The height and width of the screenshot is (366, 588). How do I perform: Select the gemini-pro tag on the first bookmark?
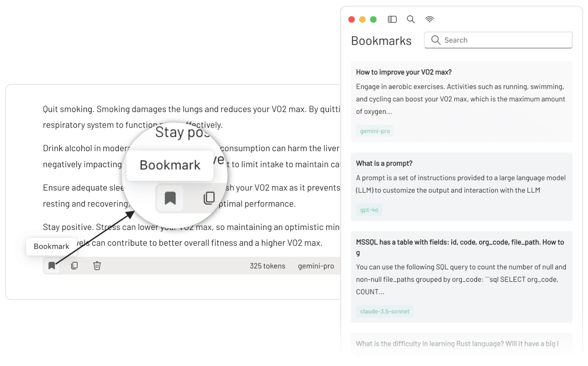(x=375, y=131)
